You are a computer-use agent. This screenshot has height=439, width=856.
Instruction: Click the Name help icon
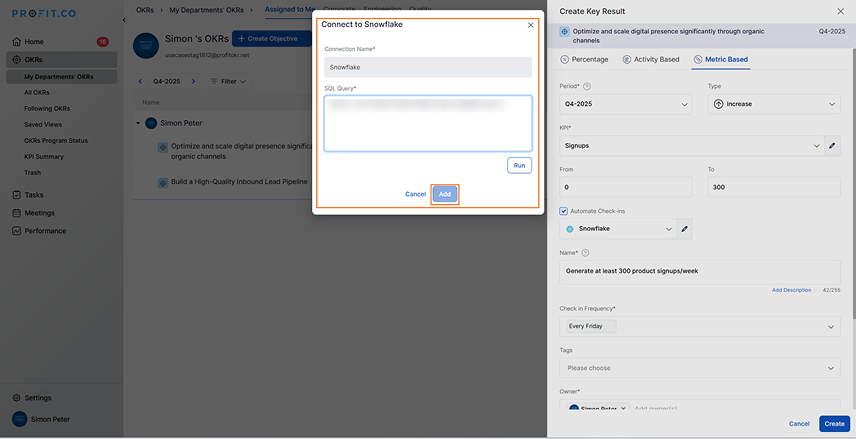[x=585, y=253]
